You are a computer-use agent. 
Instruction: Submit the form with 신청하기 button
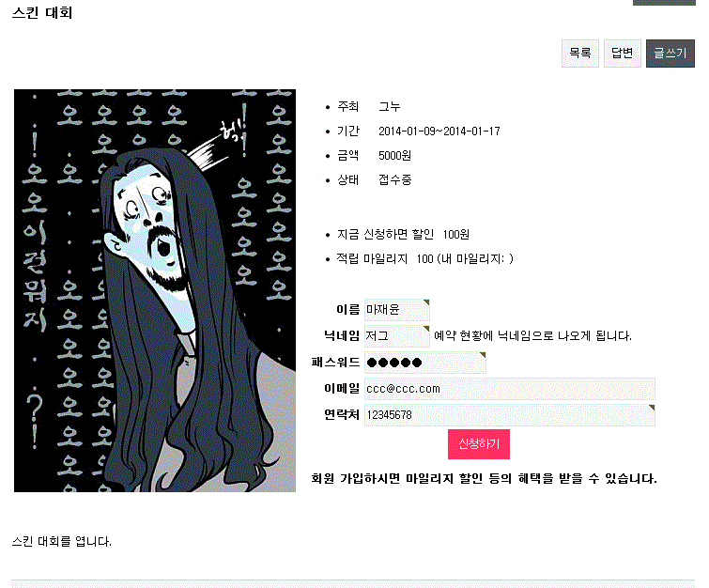(479, 444)
